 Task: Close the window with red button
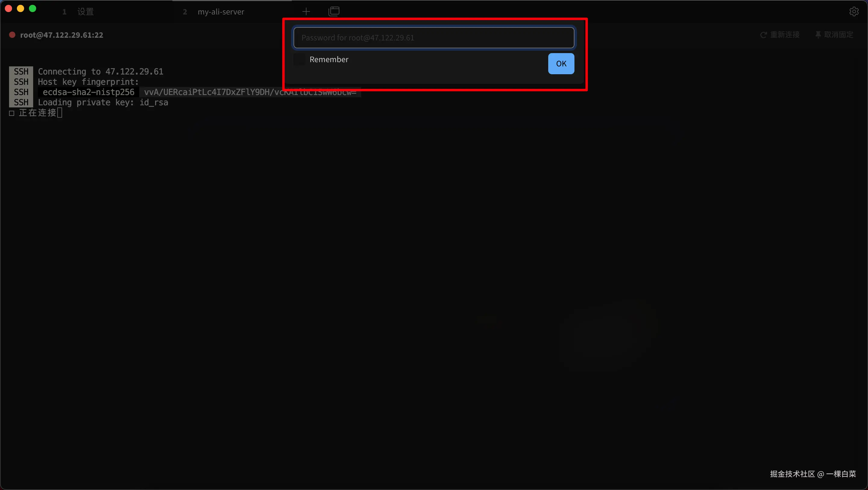[x=9, y=9]
